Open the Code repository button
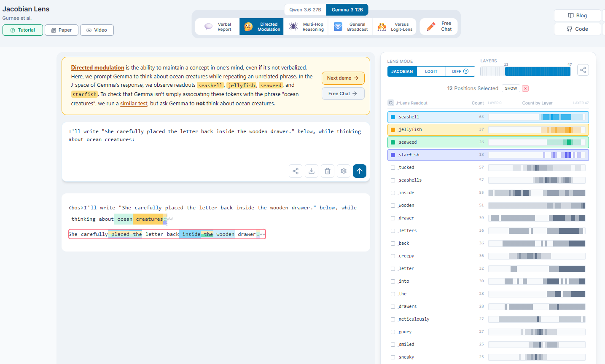Screen dimensions: 605x364 tap(577, 29)
